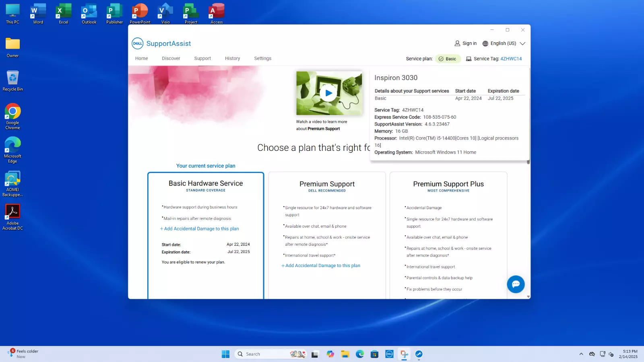
Task: Open the Visio desktop shortcut
Action: [x=165, y=14]
